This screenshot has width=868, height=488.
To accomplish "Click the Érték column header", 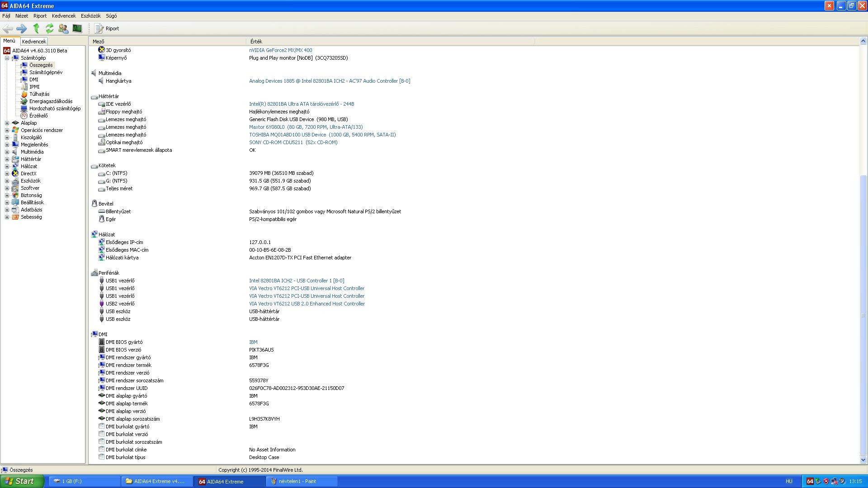I will [x=256, y=41].
